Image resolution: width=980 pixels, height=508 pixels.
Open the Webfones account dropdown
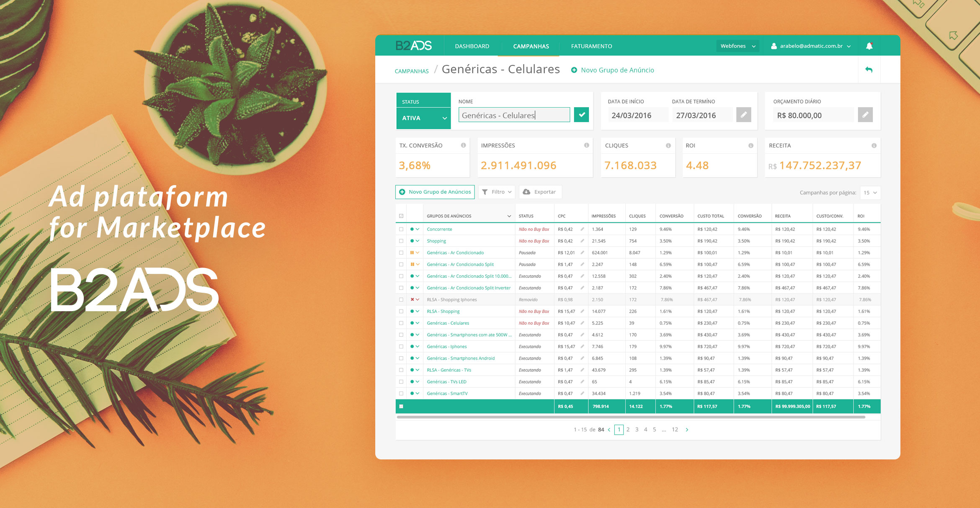738,46
